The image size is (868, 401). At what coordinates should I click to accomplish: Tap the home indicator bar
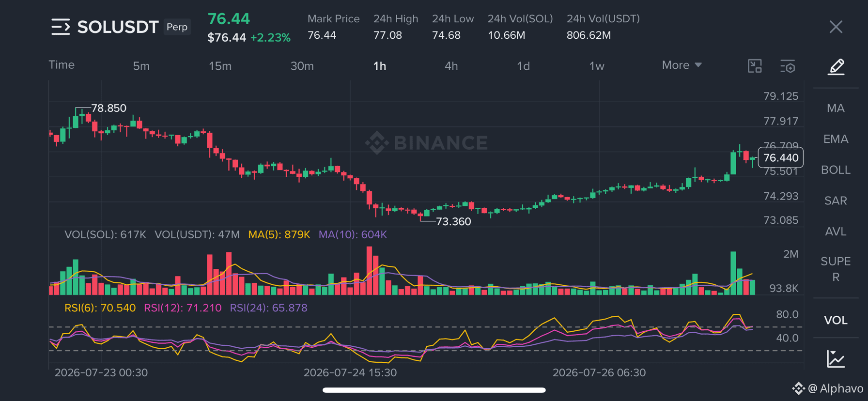[x=434, y=390]
